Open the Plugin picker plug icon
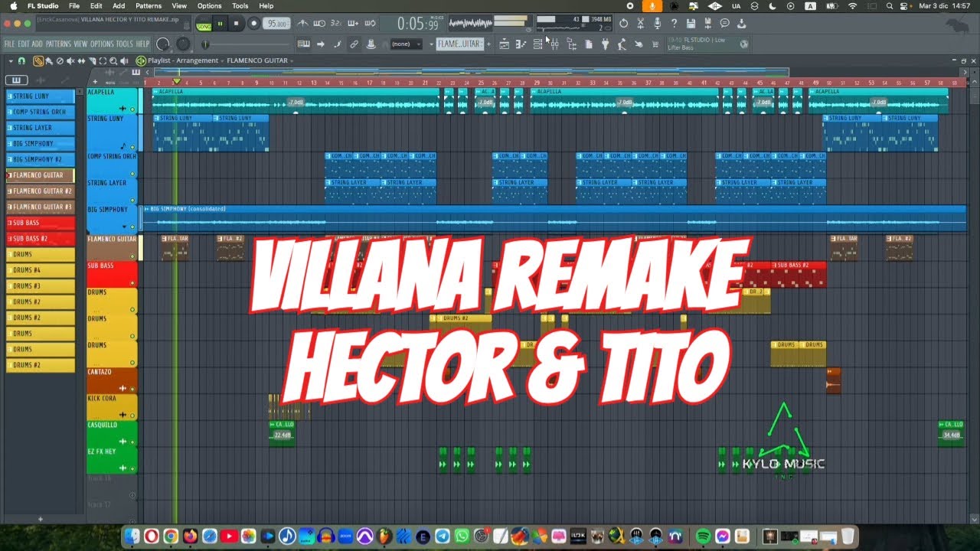 (606, 44)
